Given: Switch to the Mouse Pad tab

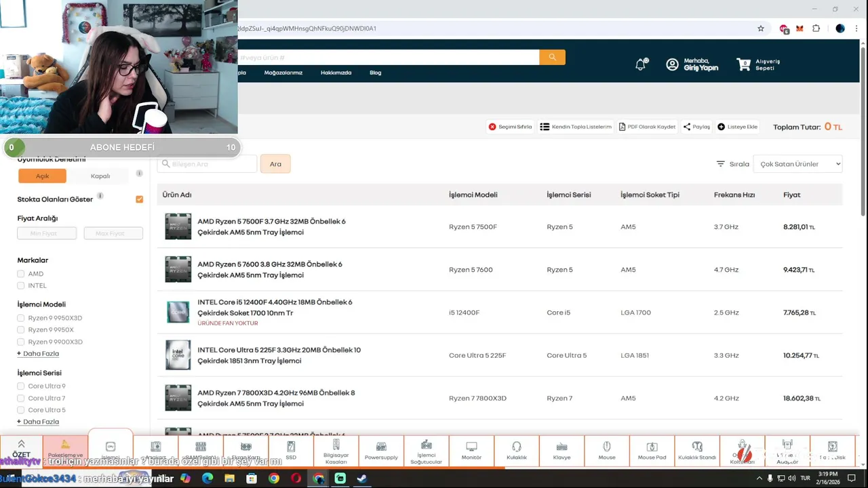Looking at the screenshot, I should (x=652, y=451).
